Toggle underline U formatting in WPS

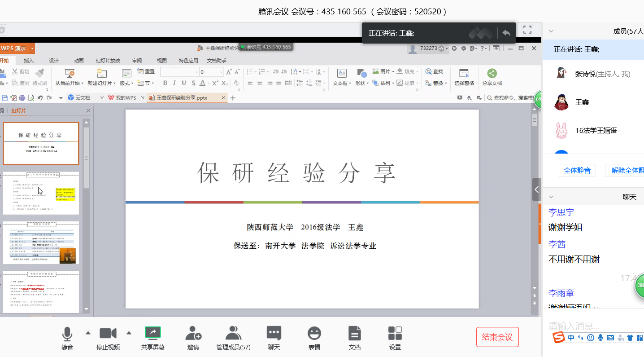pos(184,83)
